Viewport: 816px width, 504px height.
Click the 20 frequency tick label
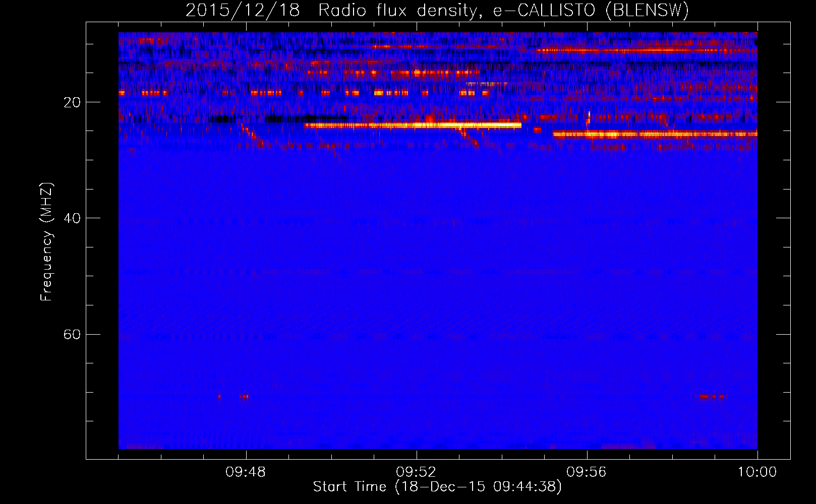[72, 102]
